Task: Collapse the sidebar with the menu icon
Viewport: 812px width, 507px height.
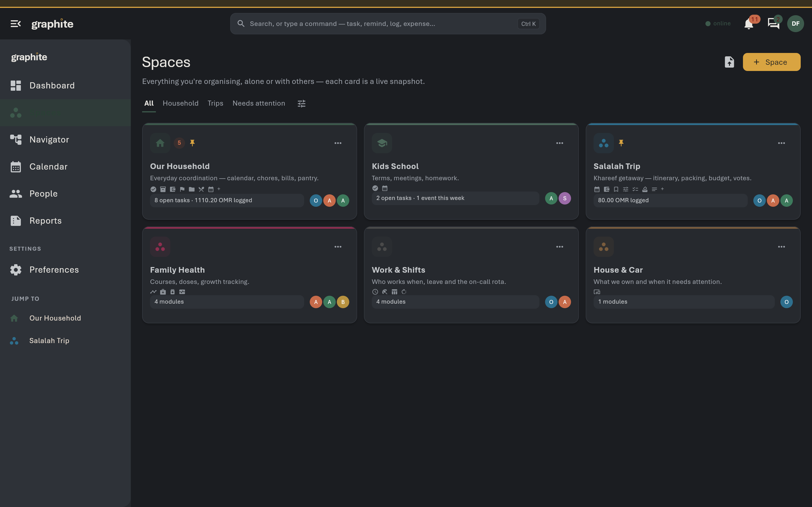Action: pyautogui.click(x=16, y=24)
